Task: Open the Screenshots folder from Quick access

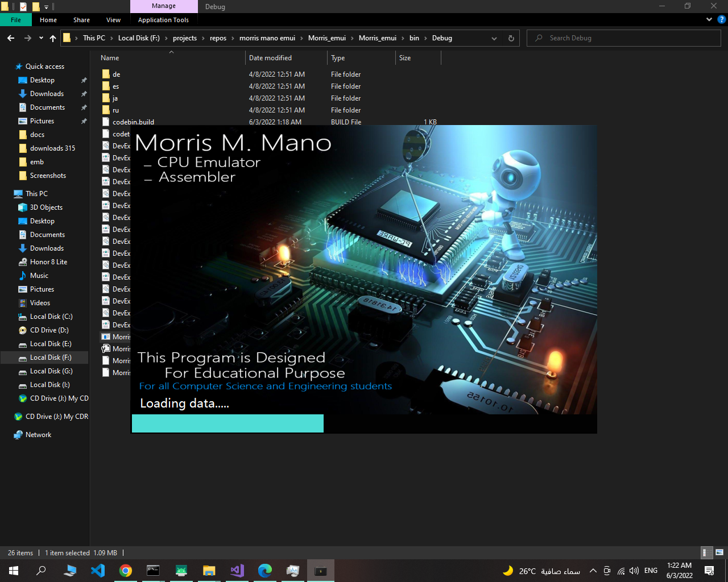Action: (49, 175)
